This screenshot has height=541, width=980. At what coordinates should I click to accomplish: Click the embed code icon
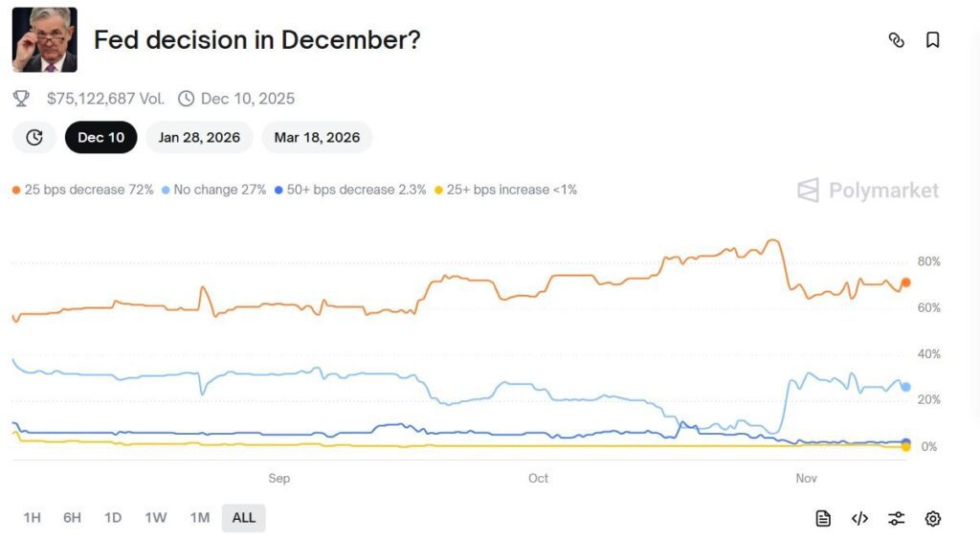click(x=859, y=518)
